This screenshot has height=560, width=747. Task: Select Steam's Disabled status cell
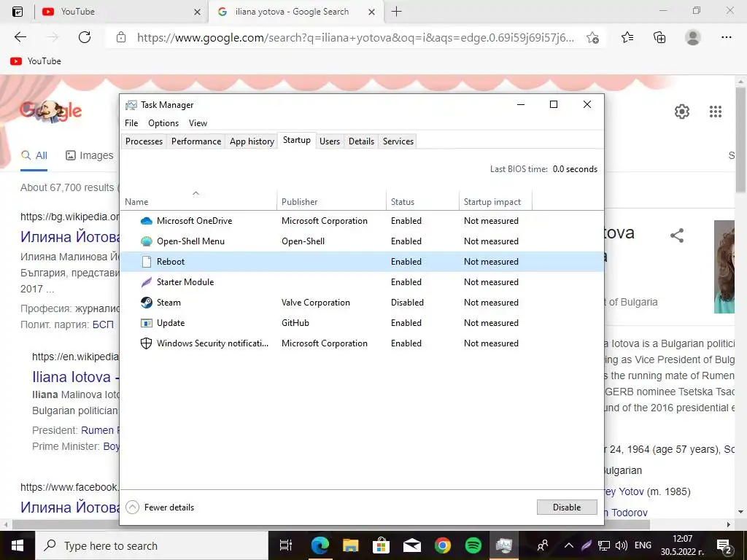[407, 303]
